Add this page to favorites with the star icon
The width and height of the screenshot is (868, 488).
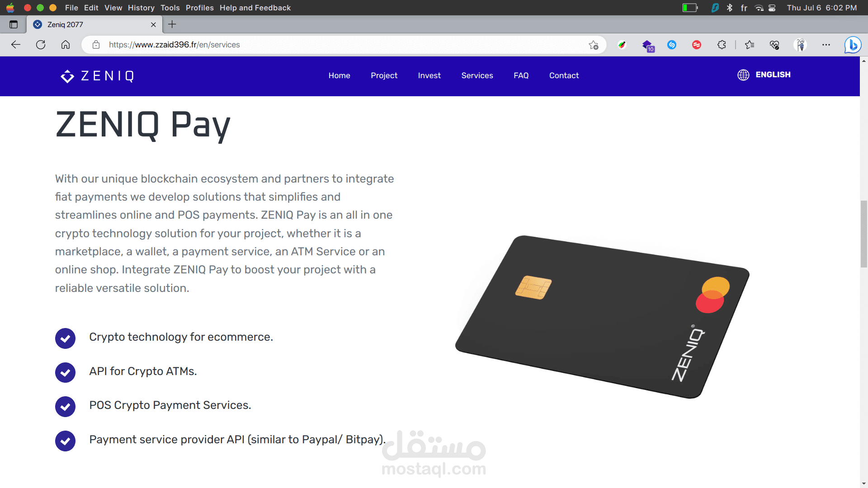coord(594,45)
